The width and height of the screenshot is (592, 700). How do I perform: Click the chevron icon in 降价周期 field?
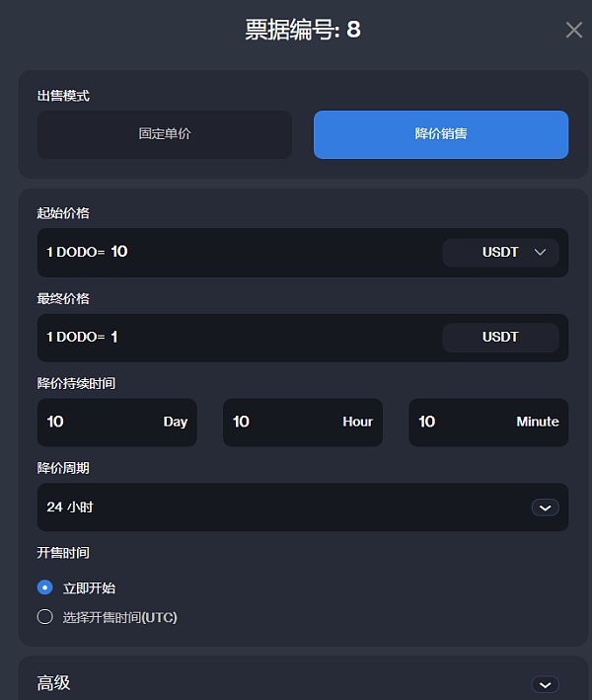545,507
